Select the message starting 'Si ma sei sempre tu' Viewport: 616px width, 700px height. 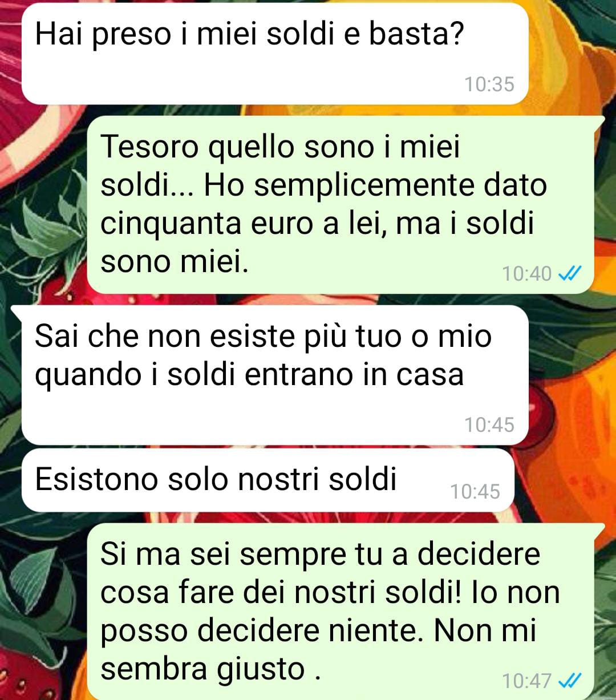(x=341, y=612)
